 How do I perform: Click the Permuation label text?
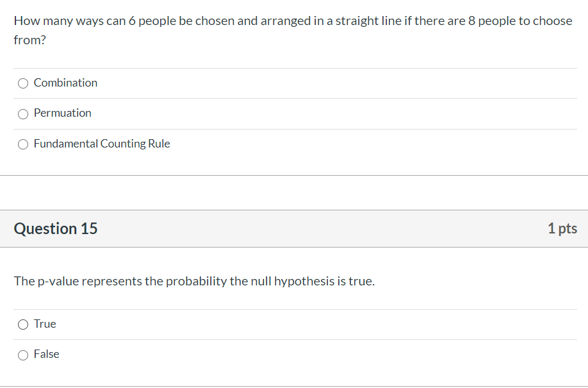pos(63,113)
